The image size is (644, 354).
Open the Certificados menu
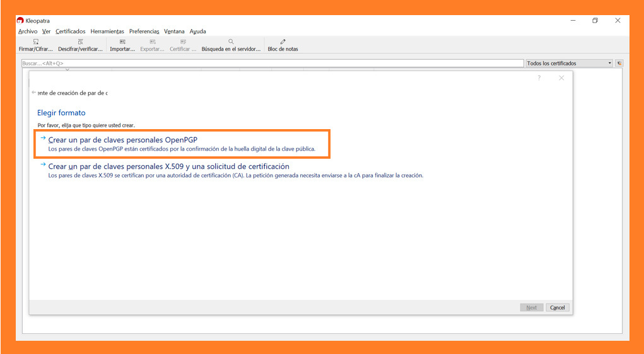tap(70, 31)
